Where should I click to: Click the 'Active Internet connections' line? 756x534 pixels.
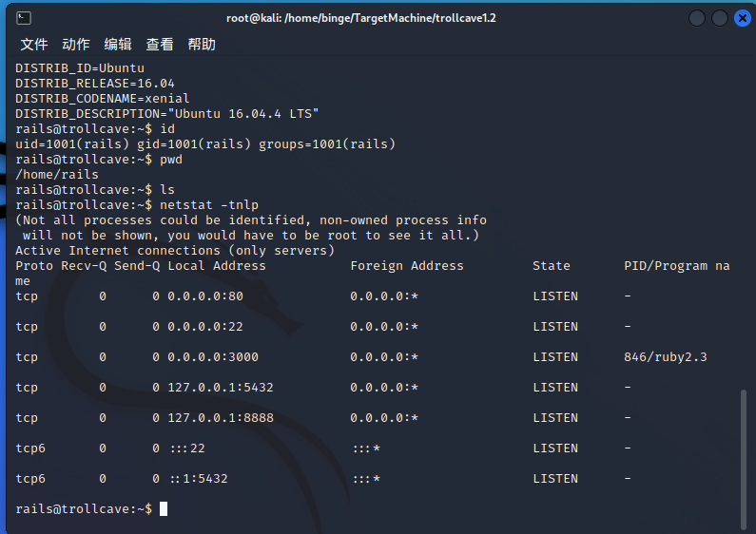pos(175,251)
